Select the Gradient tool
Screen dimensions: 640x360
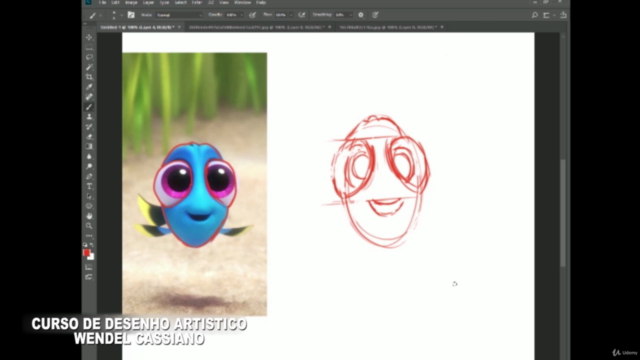click(x=89, y=147)
